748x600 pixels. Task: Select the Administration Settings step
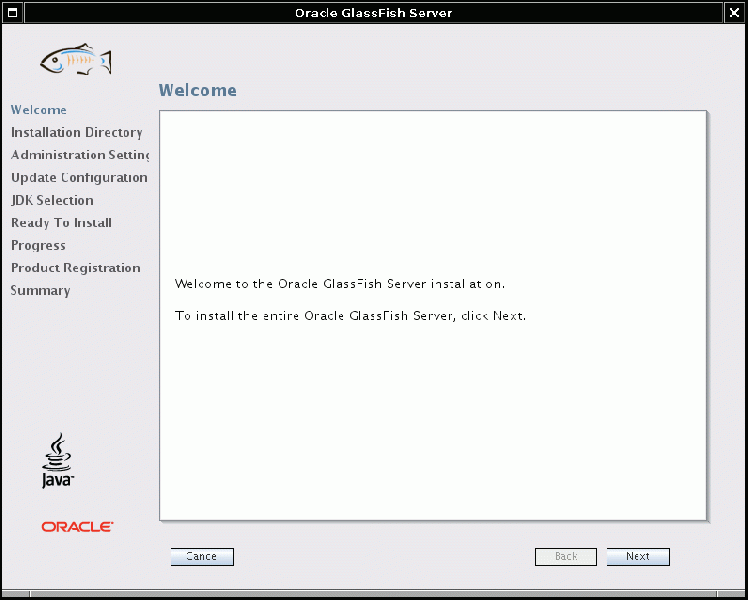click(x=80, y=155)
